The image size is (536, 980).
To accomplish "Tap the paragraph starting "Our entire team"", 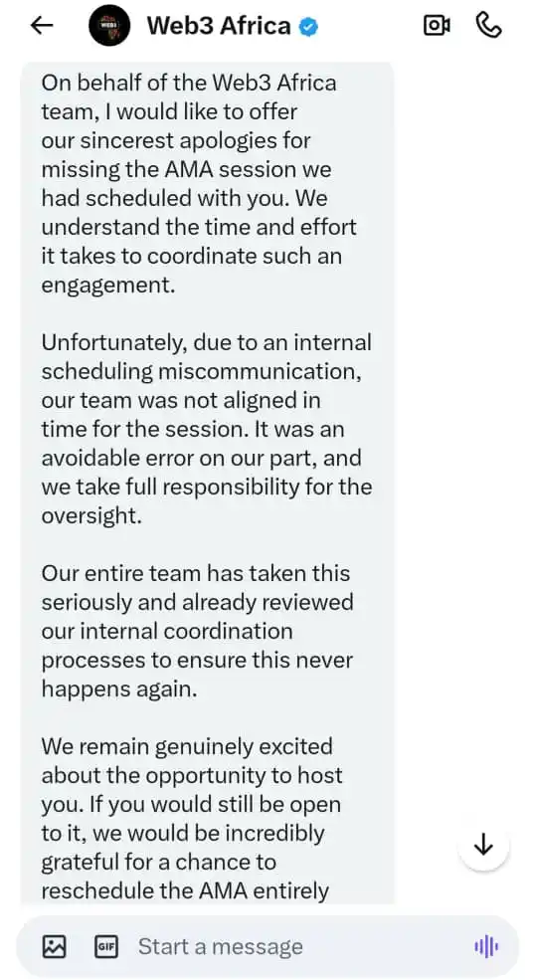I will (x=198, y=631).
